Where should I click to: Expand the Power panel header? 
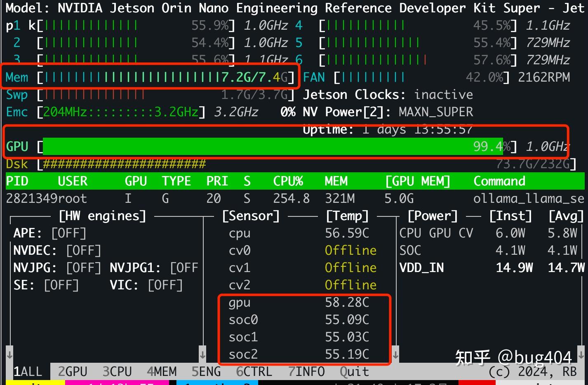432,216
